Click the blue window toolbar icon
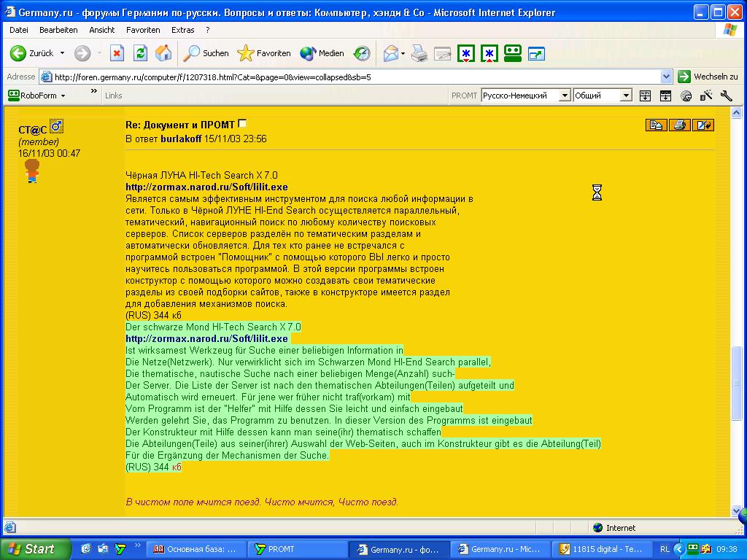The height and width of the screenshot is (560, 747). (x=536, y=53)
